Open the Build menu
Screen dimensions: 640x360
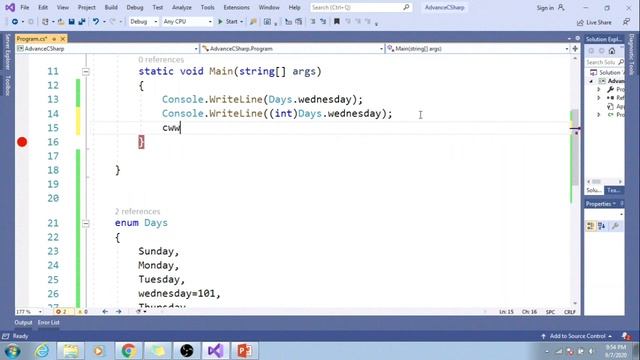(111, 7)
